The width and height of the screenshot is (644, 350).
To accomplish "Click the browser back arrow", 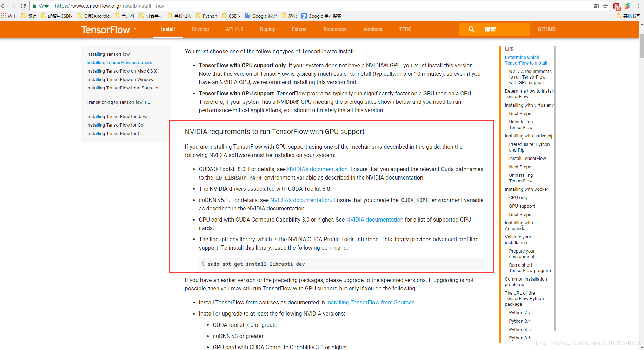I will tap(4, 6).
